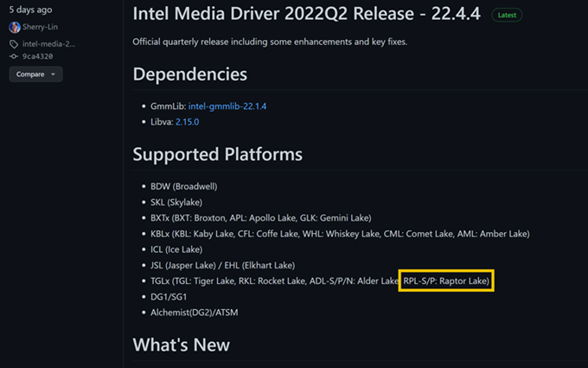Click the 'Official quarterly release' description text
The height and width of the screenshot is (368, 588).
[270, 42]
